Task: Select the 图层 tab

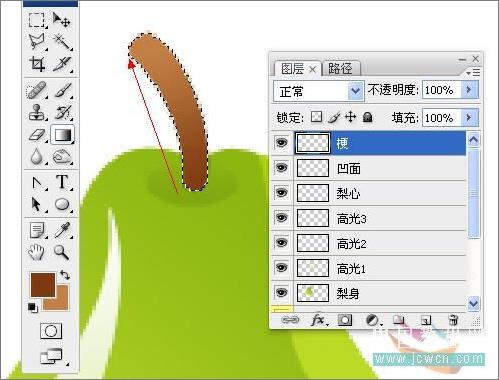Action: pos(297,69)
